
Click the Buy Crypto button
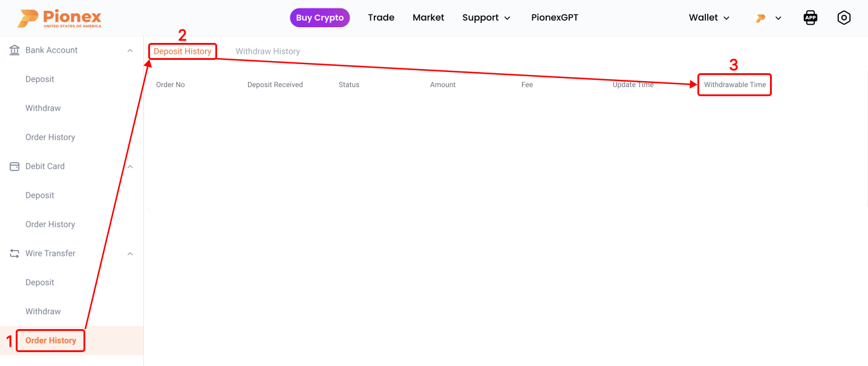(320, 18)
